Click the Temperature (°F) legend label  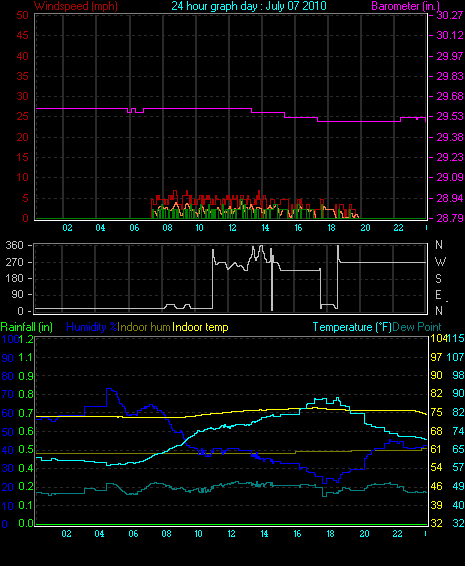352,327
